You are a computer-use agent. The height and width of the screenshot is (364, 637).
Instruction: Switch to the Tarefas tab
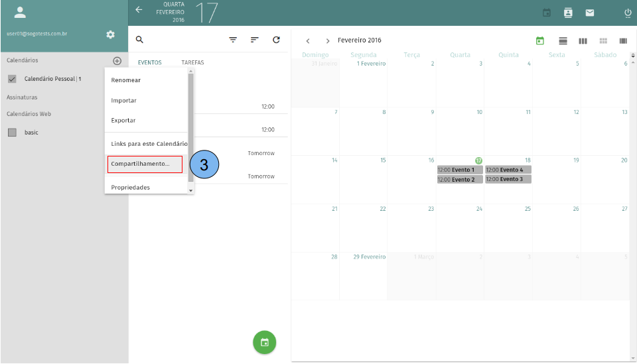[x=192, y=63]
